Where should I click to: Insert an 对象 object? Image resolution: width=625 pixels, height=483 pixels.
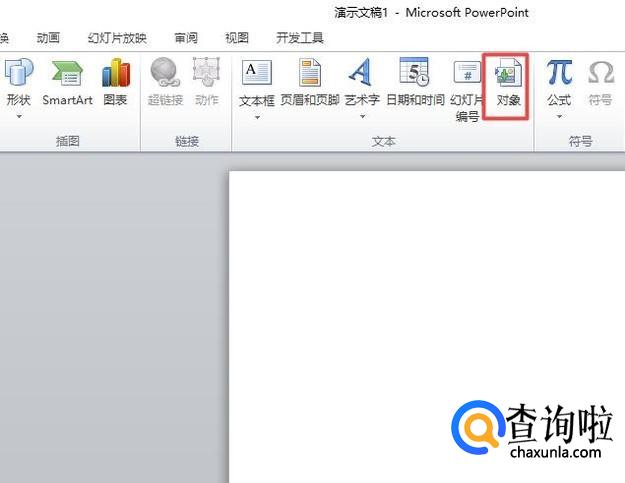(508, 82)
